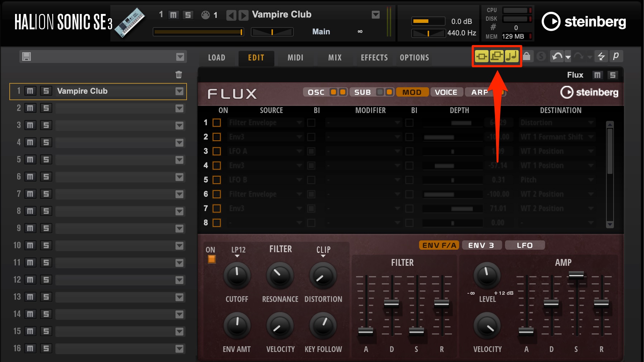This screenshot has height=362, width=644.
Task: Load the previous program with the left arrow
Action: [231, 15]
